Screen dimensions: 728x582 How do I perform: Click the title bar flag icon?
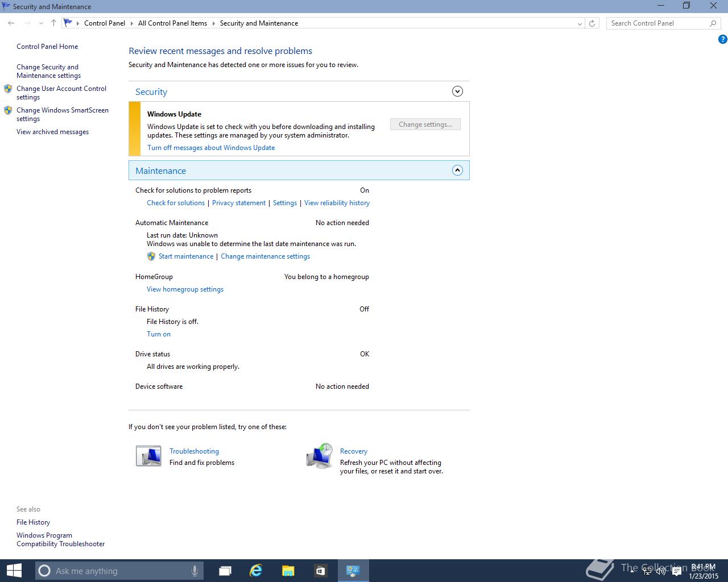click(x=6, y=6)
